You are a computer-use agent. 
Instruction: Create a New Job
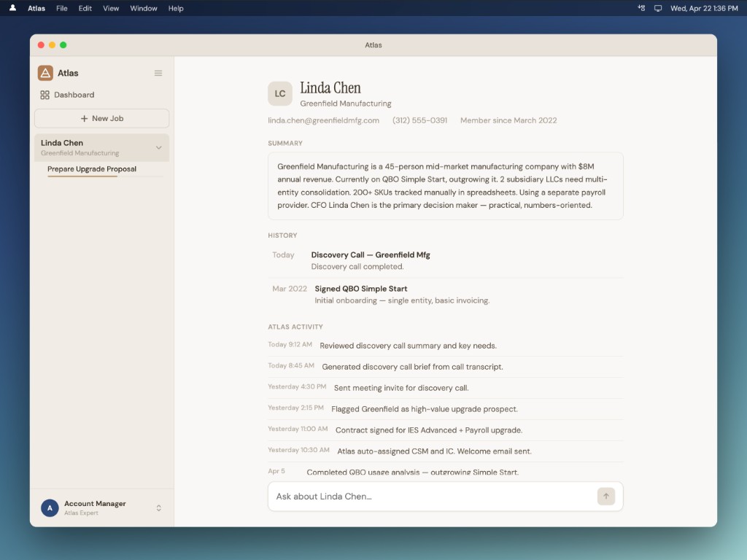click(102, 118)
